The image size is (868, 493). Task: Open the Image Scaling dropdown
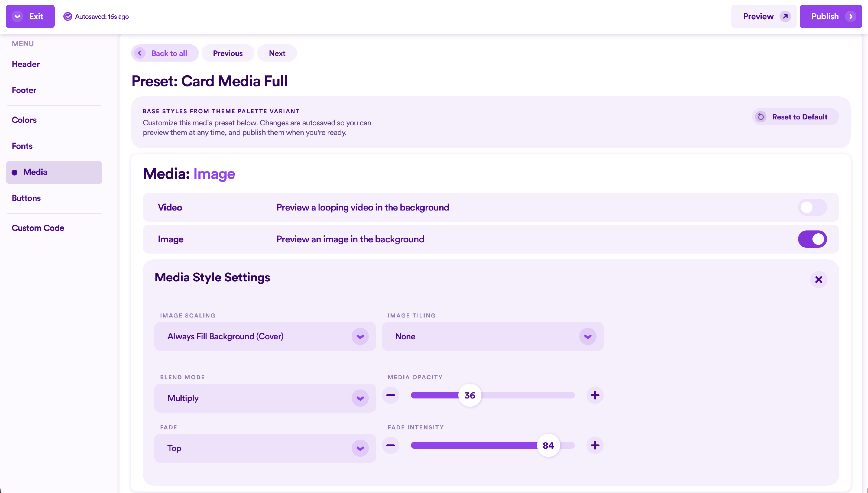pyautogui.click(x=265, y=336)
